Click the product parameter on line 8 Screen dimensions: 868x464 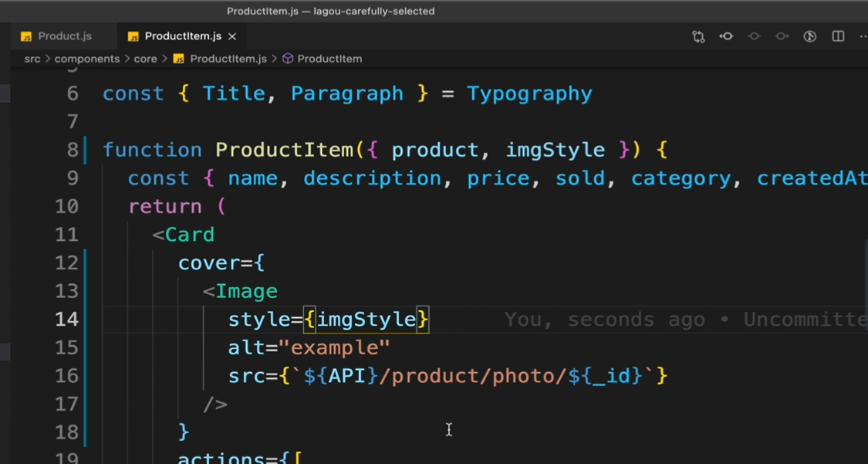pyautogui.click(x=435, y=150)
